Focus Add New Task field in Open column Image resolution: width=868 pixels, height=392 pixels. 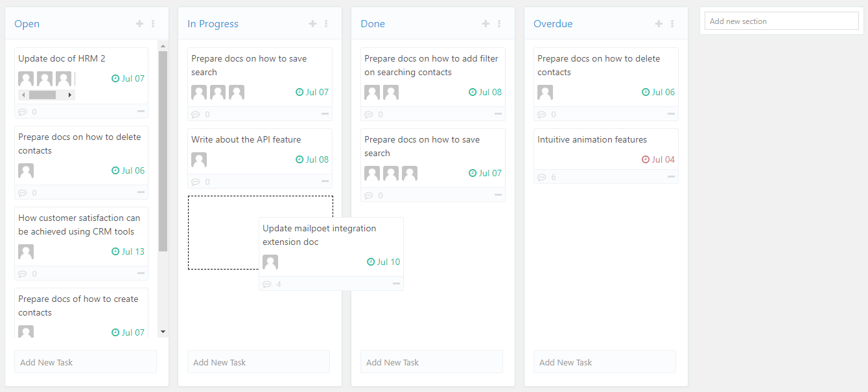pos(86,362)
